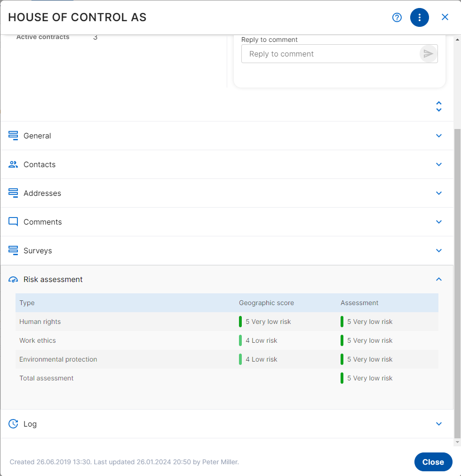Open the Surveys section title
This screenshot has width=461, height=476.
[x=38, y=251]
